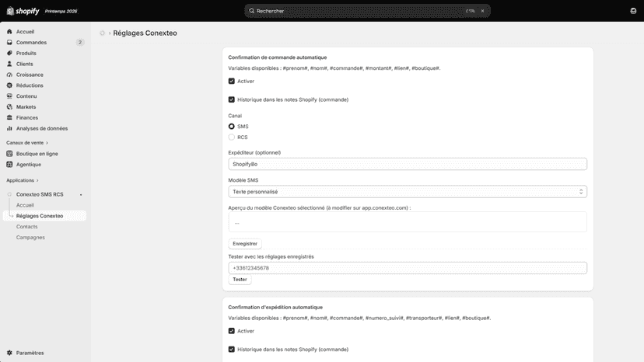This screenshot has height=362, width=644.
Task: Focus the Rechercher search bar
Action: pyautogui.click(x=367, y=11)
